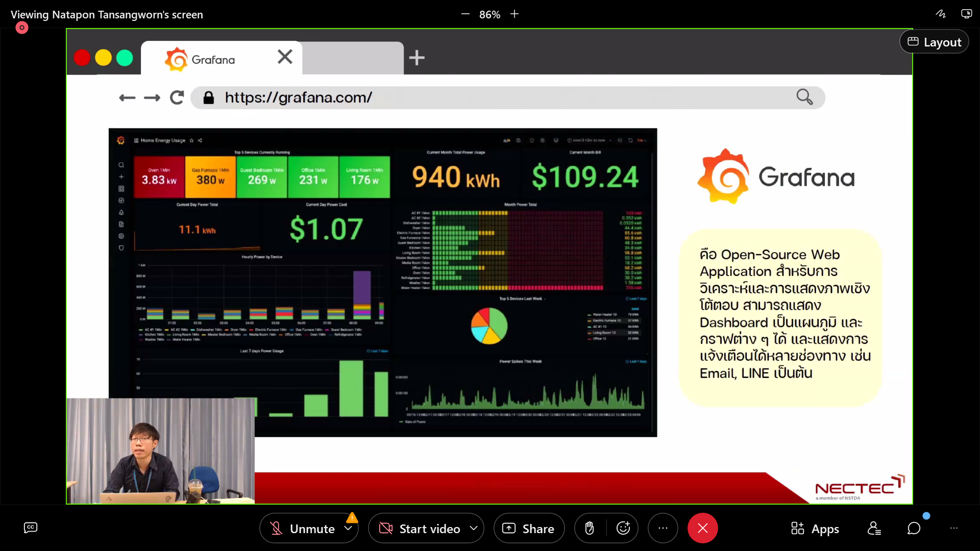980x551 pixels.
Task: Open the chat panel
Action: tap(914, 528)
